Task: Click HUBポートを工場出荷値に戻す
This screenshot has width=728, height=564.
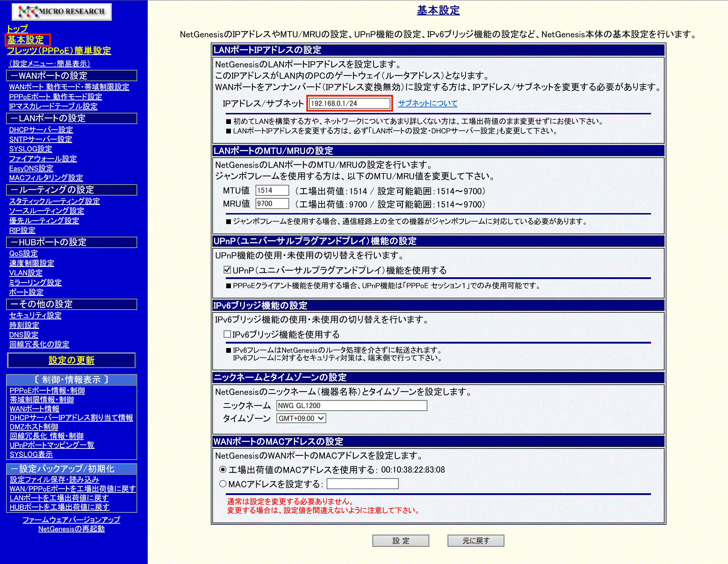Action: [59, 507]
